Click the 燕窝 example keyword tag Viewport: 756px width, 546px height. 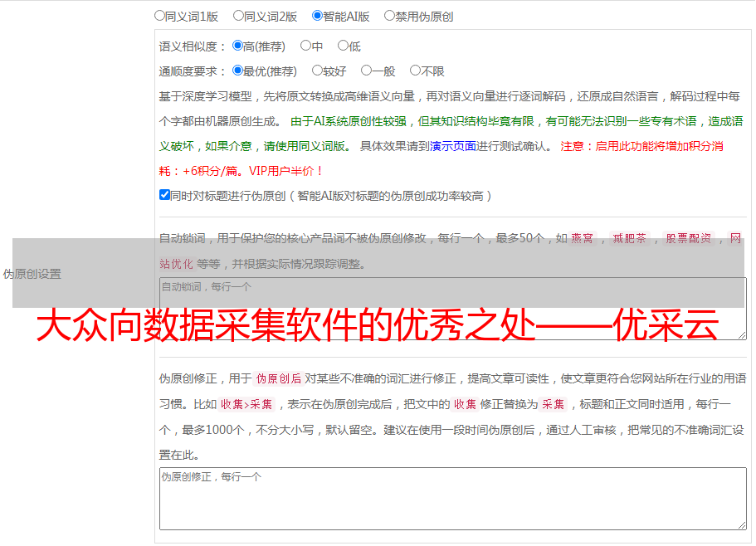pos(582,239)
